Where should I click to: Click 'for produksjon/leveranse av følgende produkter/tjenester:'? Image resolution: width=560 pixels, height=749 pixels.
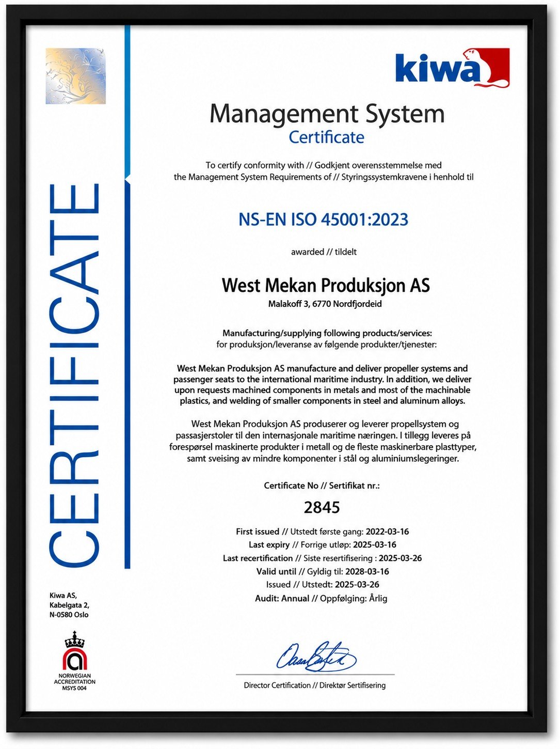326,345
